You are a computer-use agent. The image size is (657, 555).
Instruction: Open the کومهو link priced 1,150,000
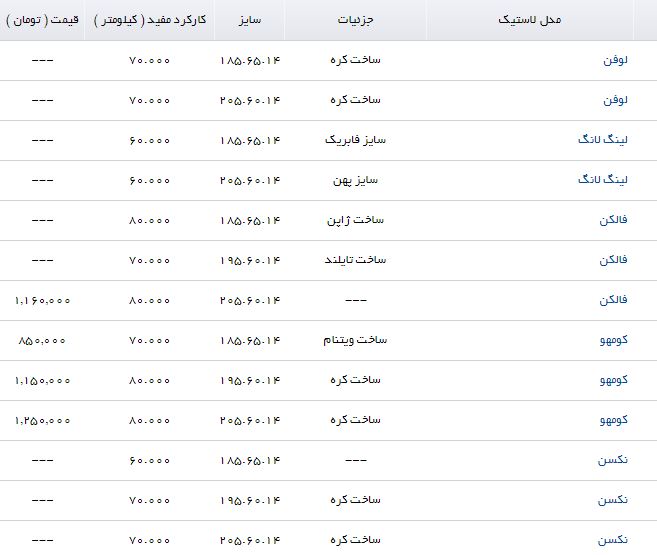(613, 380)
